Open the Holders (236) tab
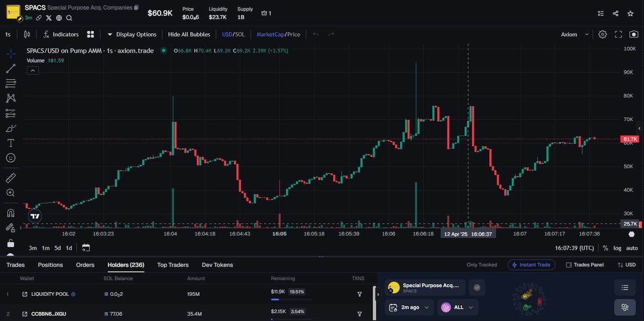 click(126, 265)
